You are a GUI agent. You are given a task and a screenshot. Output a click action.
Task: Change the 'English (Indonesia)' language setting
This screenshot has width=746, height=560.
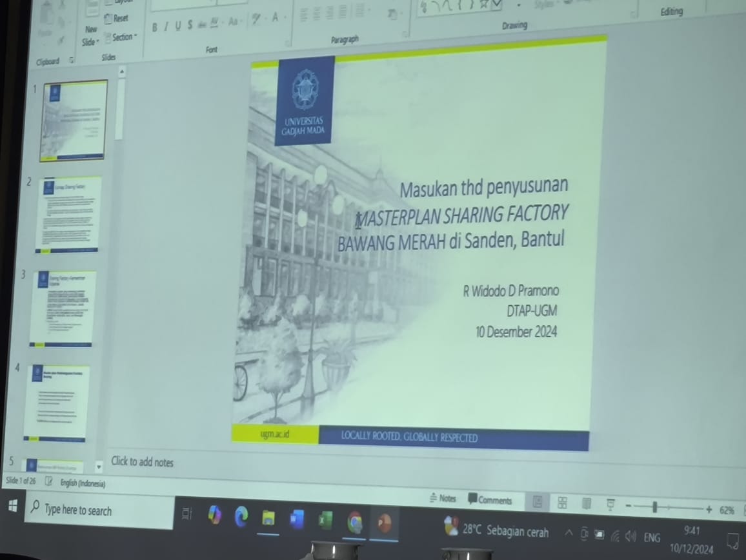83,483
